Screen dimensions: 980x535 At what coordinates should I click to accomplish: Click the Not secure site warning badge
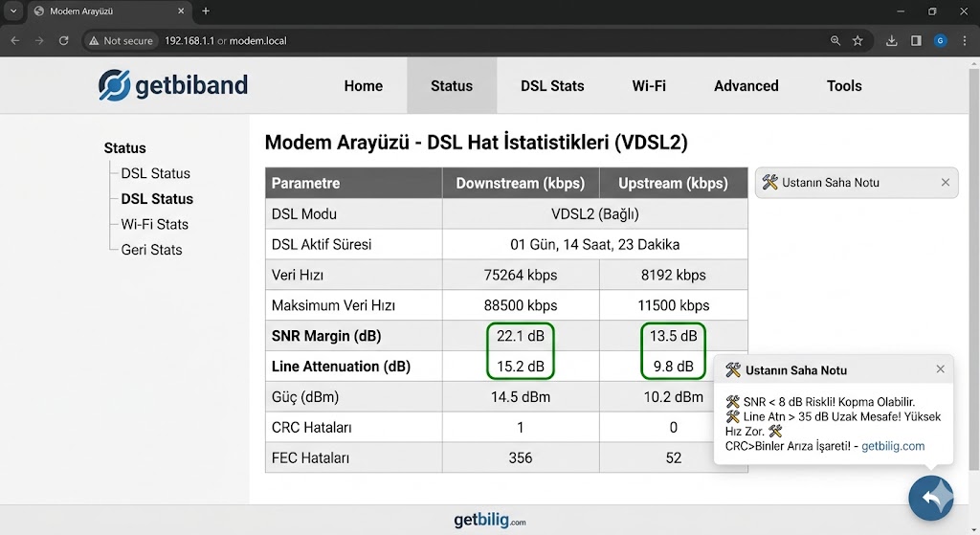coord(122,40)
